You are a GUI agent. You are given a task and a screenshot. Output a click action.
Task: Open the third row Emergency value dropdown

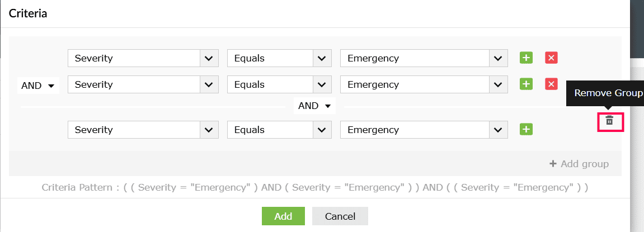pyautogui.click(x=424, y=130)
